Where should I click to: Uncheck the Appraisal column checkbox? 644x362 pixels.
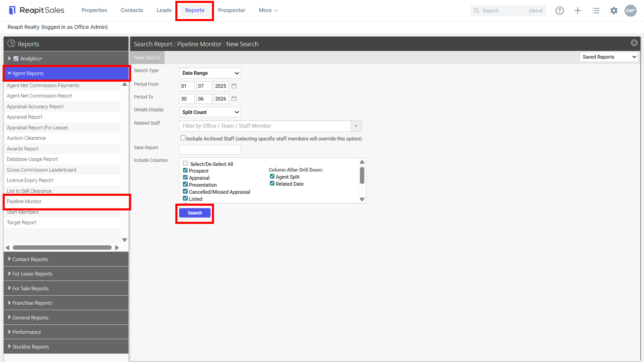pos(185,177)
